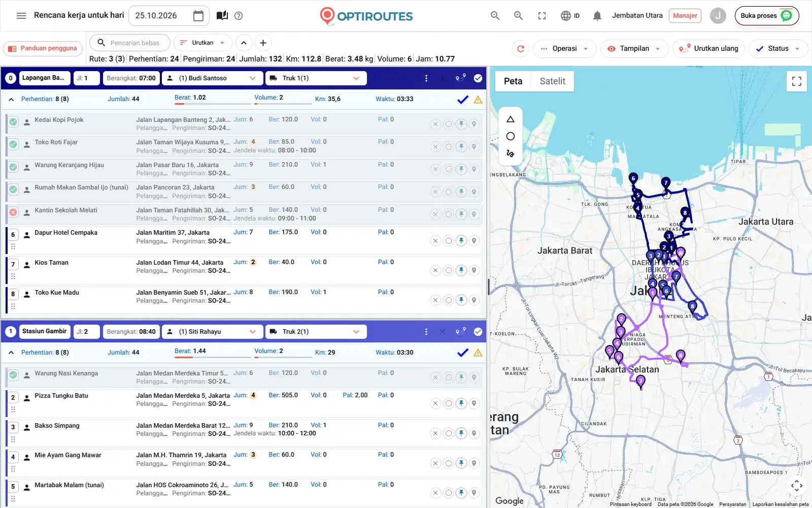Image resolution: width=812 pixels, height=508 pixels.
Task: Toggle the green check of Kedai Kopi Pojok
Action: click(13, 122)
